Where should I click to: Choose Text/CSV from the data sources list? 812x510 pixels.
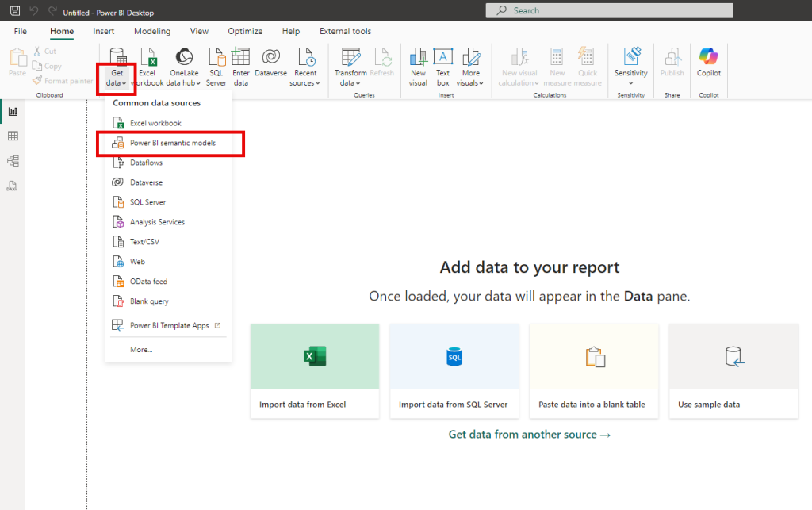click(144, 242)
